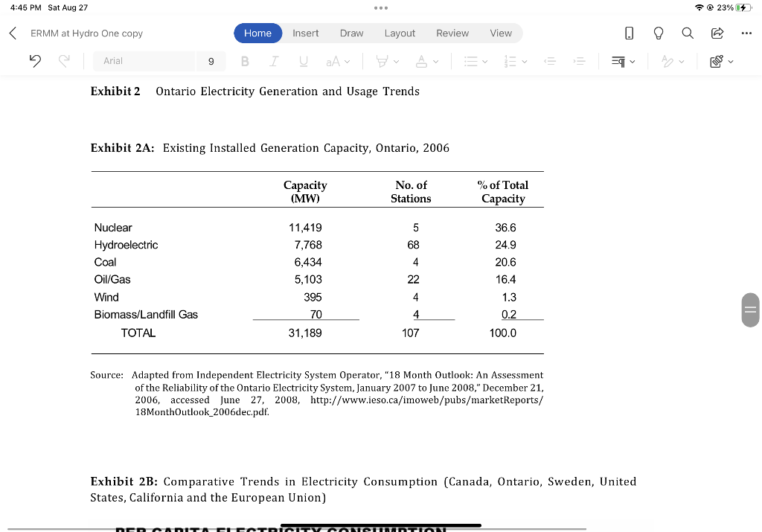
Task: Open Tell Me via the lightbulb icon
Action: coord(659,33)
